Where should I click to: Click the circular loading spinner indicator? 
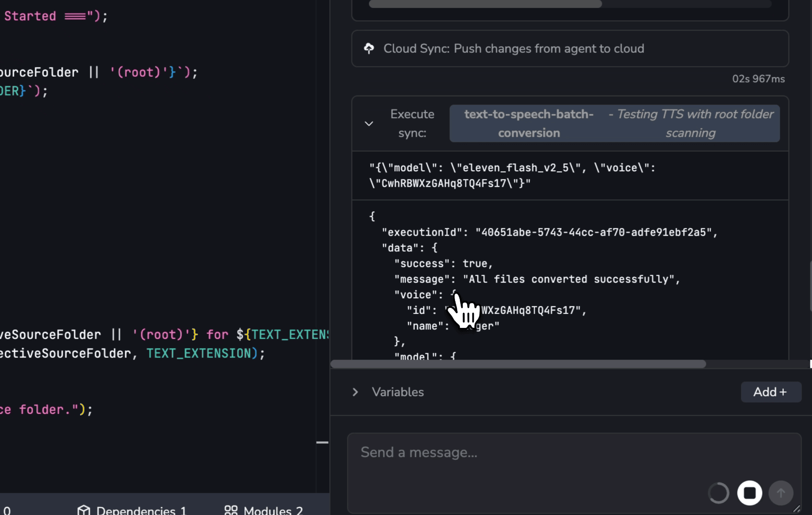[x=718, y=493]
